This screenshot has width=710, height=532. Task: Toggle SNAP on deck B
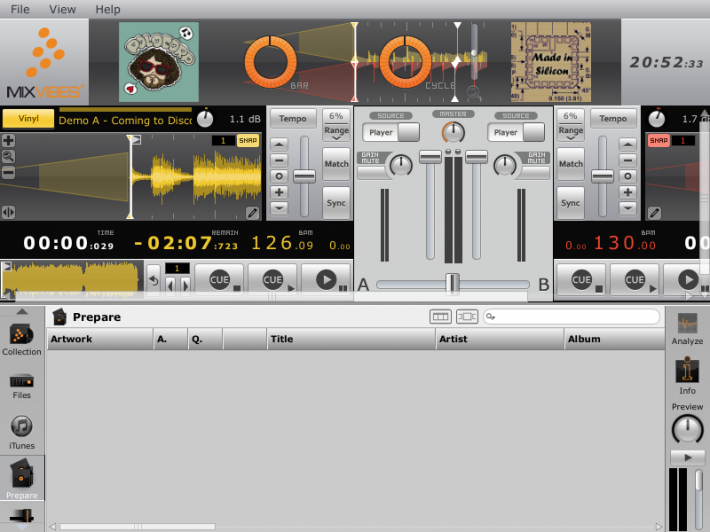click(x=658, y=140)
